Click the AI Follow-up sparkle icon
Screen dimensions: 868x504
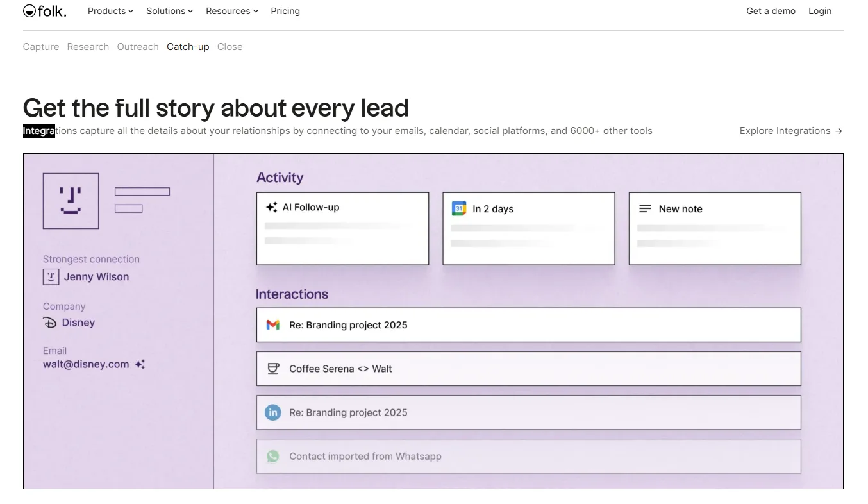coord(271,207)
